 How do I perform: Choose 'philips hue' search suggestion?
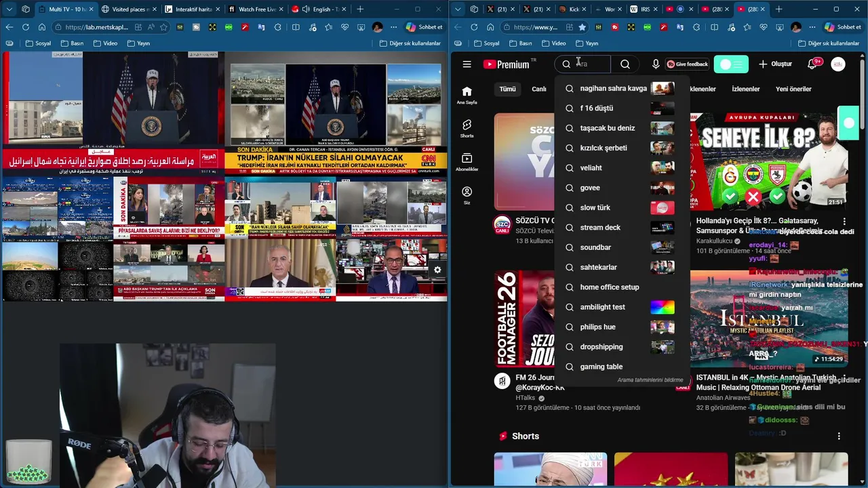pyautogui.click(x=622, y=327)
